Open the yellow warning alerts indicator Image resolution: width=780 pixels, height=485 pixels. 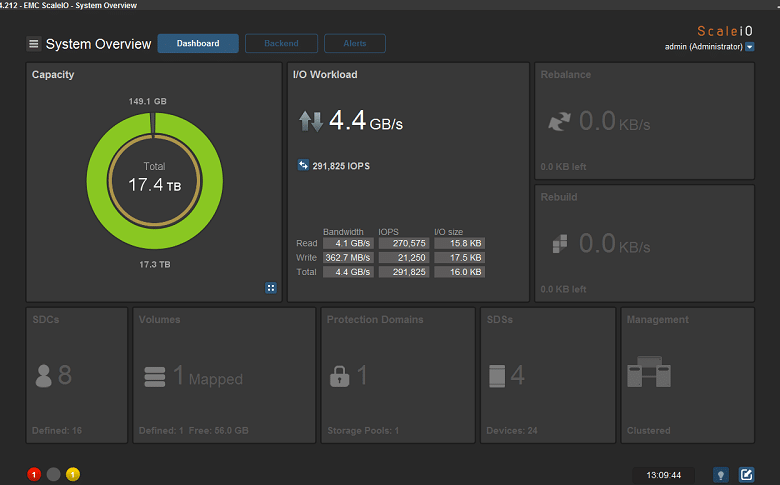pos(73,475)
